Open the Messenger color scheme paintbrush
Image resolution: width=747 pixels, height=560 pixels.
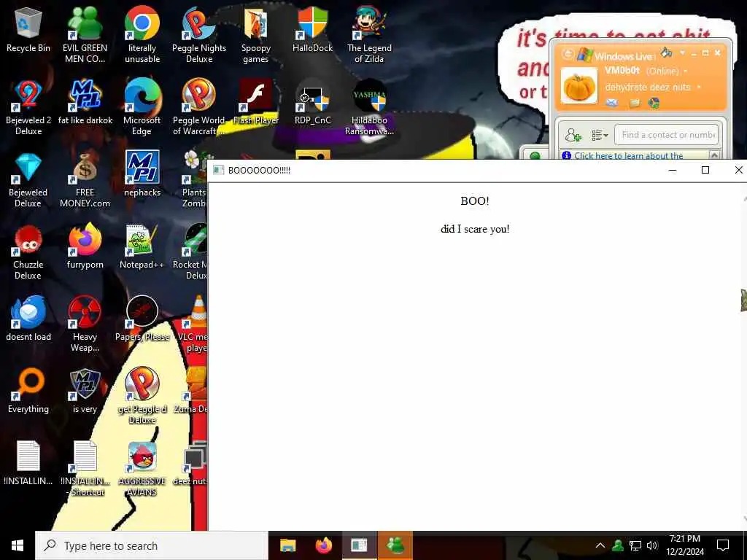click(x=667, y=52)
